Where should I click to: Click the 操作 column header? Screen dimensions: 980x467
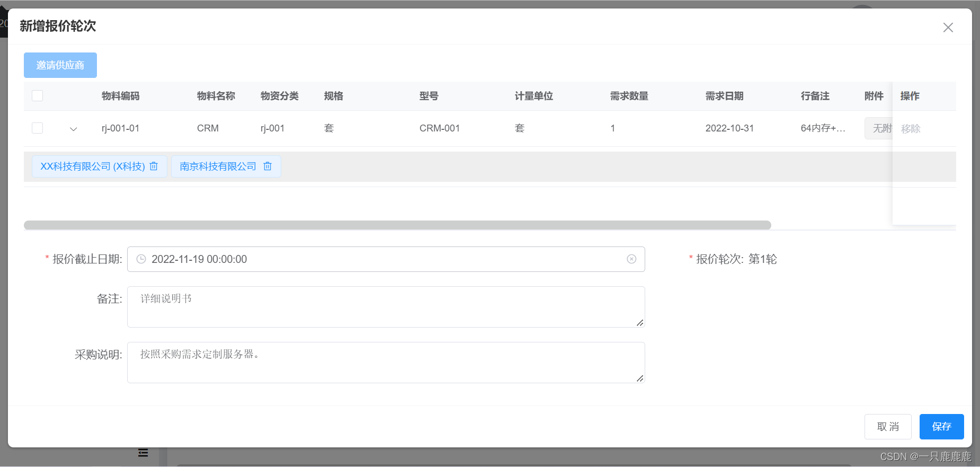tap(910, 96)
